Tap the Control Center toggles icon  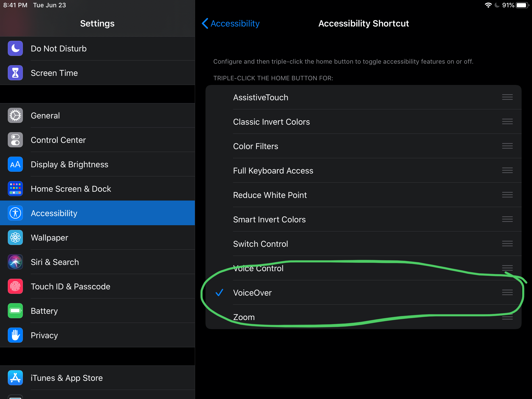coord(15,140)
